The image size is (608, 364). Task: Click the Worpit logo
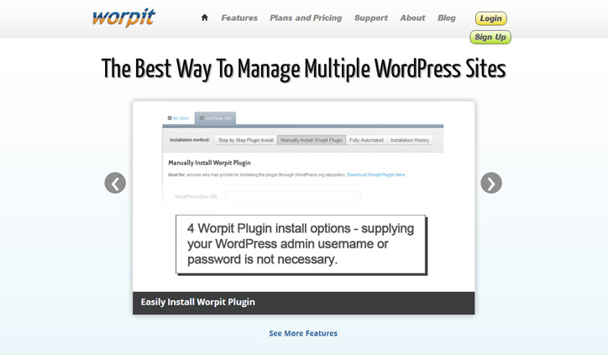(123, 18)
